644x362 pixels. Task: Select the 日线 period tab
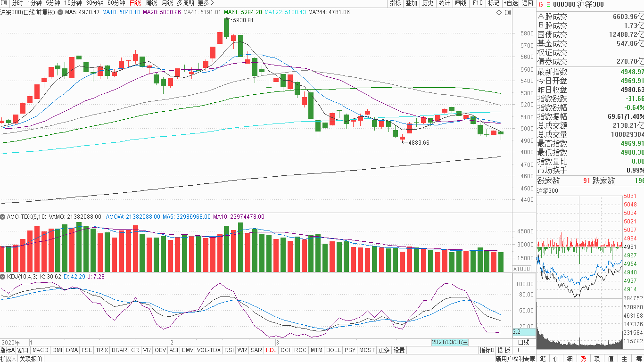(x=135, y=3)
